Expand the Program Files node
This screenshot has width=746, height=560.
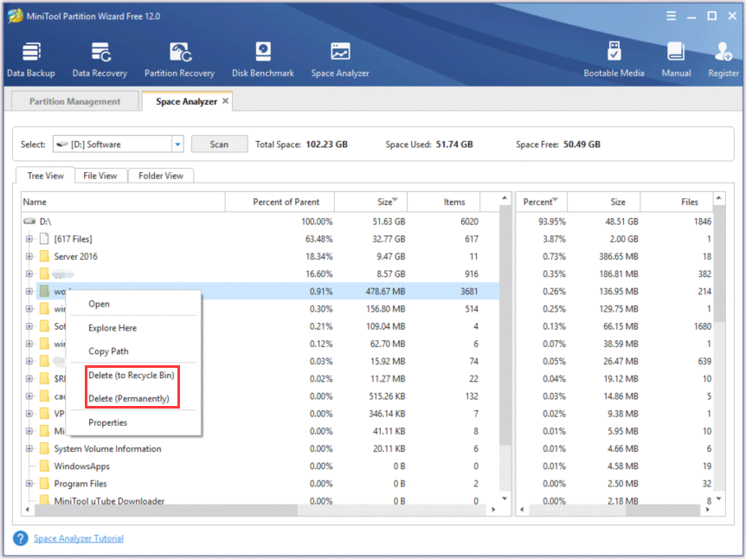(29, 483)
